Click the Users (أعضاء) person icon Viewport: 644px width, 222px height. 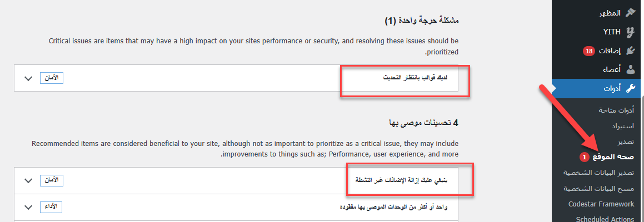pyautogui.click(x=630, y=70)
